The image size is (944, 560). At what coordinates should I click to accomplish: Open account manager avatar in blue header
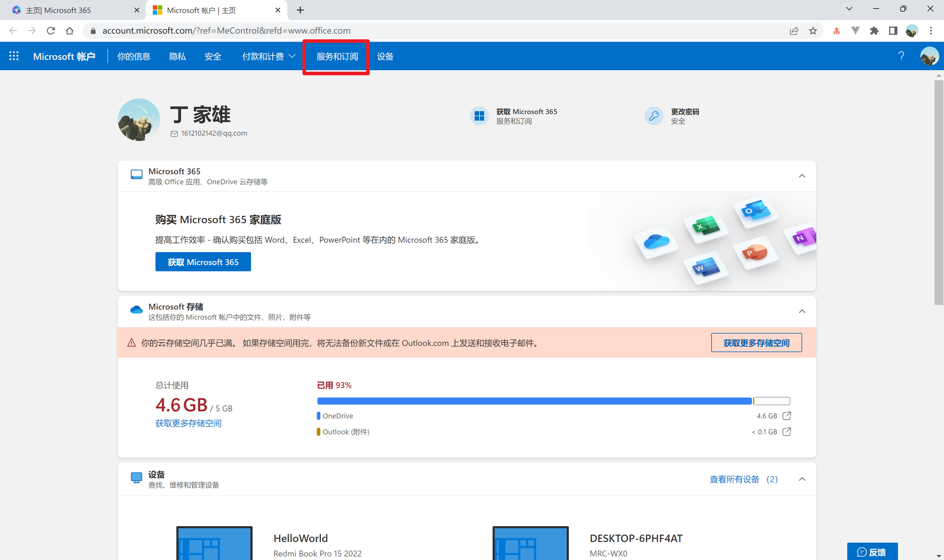pos(929,56)
